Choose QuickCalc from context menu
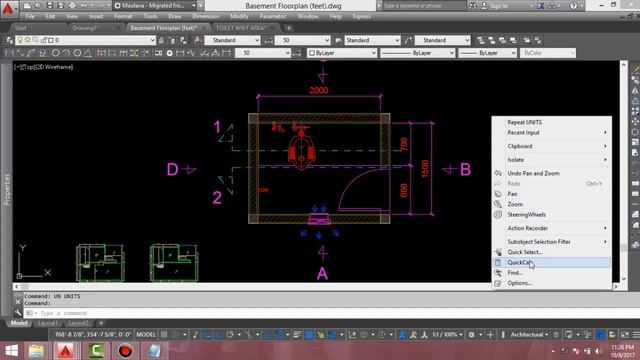This screenshot has height=360, width=640. [x=551, y=262]
